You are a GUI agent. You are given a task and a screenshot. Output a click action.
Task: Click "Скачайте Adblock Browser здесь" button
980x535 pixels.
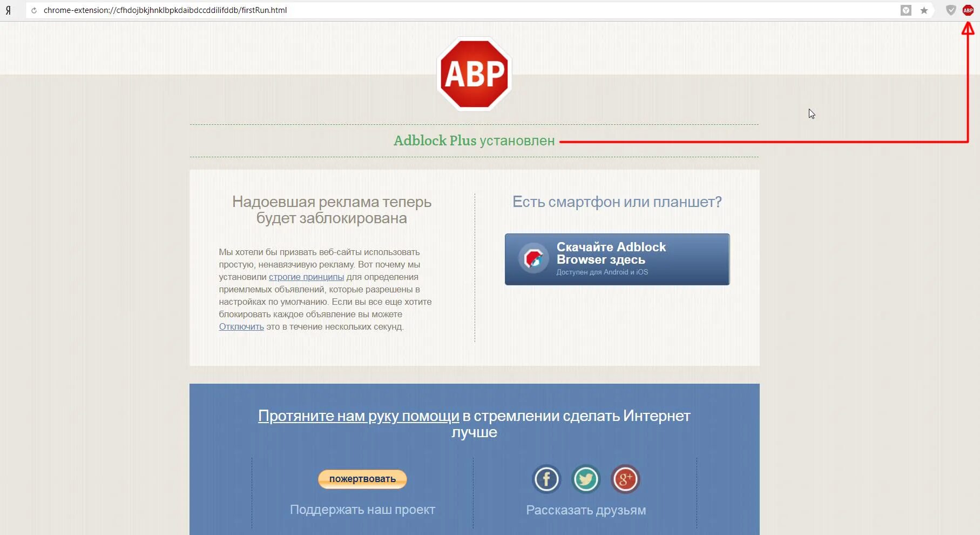pos(617,259)
